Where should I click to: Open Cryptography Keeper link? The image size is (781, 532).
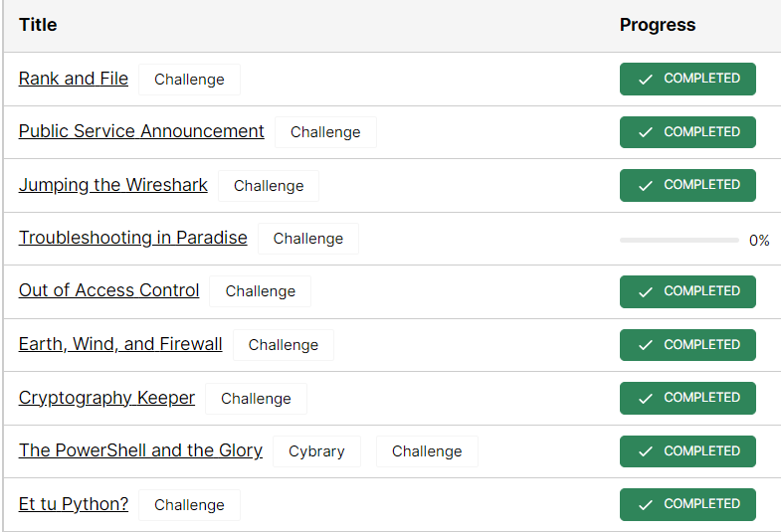coord(106,398)
